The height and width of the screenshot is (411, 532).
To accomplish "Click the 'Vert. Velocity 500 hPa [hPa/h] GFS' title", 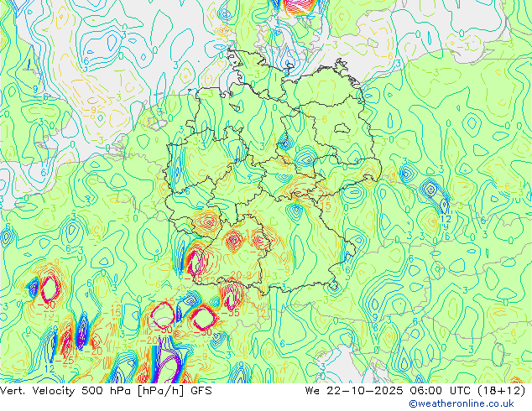I will click(x=106, y=391).
